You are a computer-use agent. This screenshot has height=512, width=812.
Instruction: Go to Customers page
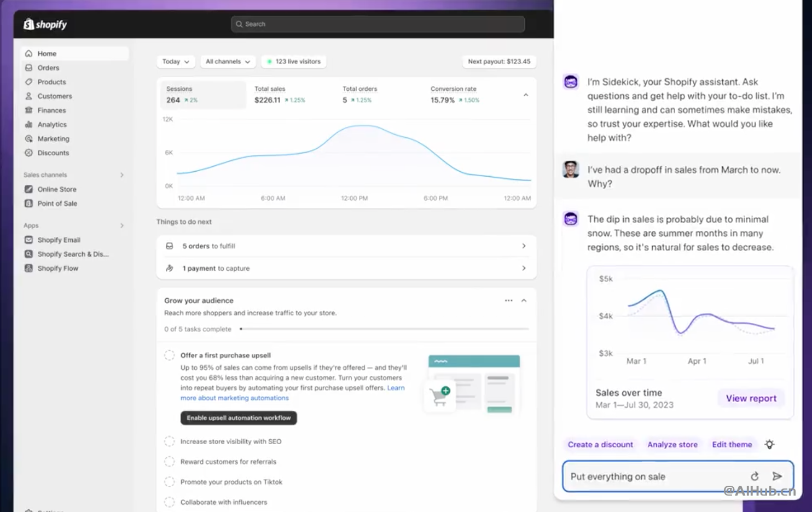(x=75, y=96)
